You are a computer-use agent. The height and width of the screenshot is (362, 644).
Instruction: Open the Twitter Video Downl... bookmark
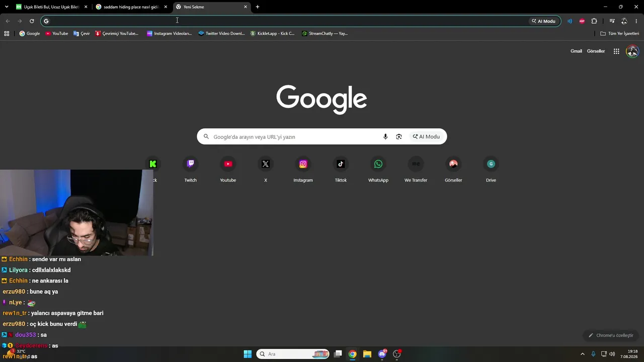(x=221, y=34)
